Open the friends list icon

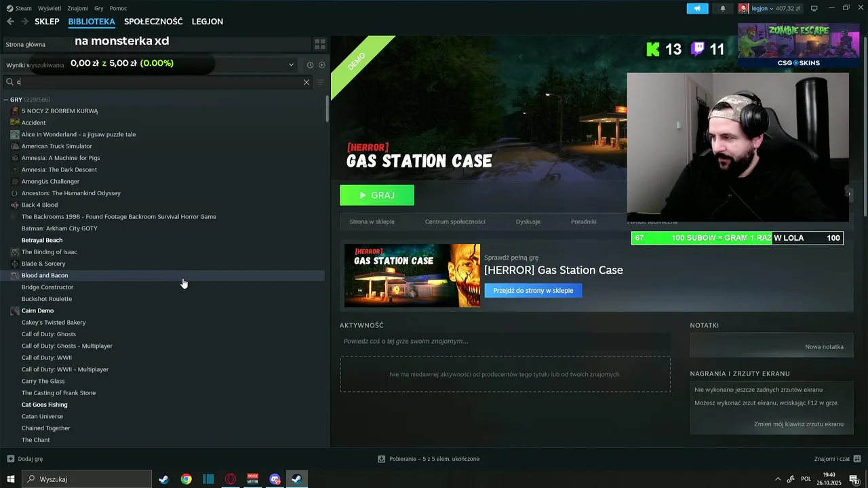(x=857, y=459)
